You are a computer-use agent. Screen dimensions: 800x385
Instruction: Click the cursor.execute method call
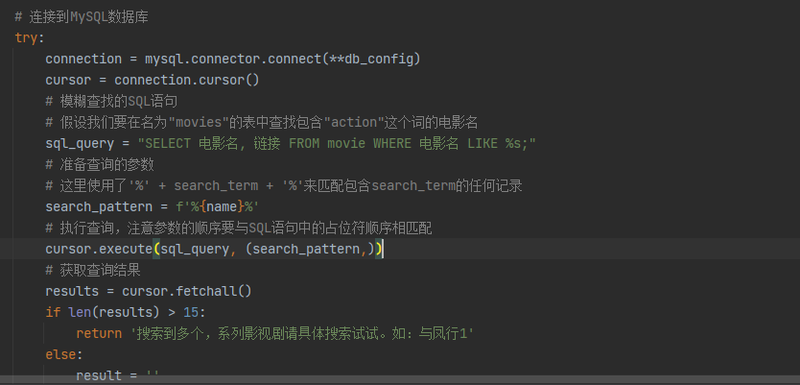pos(98,249)
